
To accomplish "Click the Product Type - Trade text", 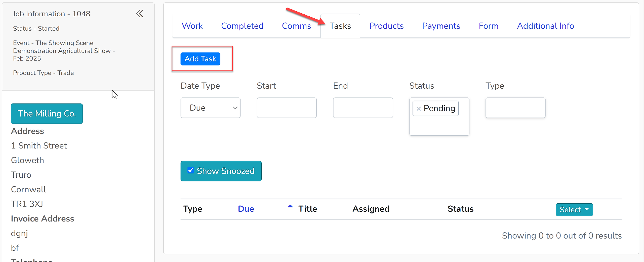I will [43, 73].
